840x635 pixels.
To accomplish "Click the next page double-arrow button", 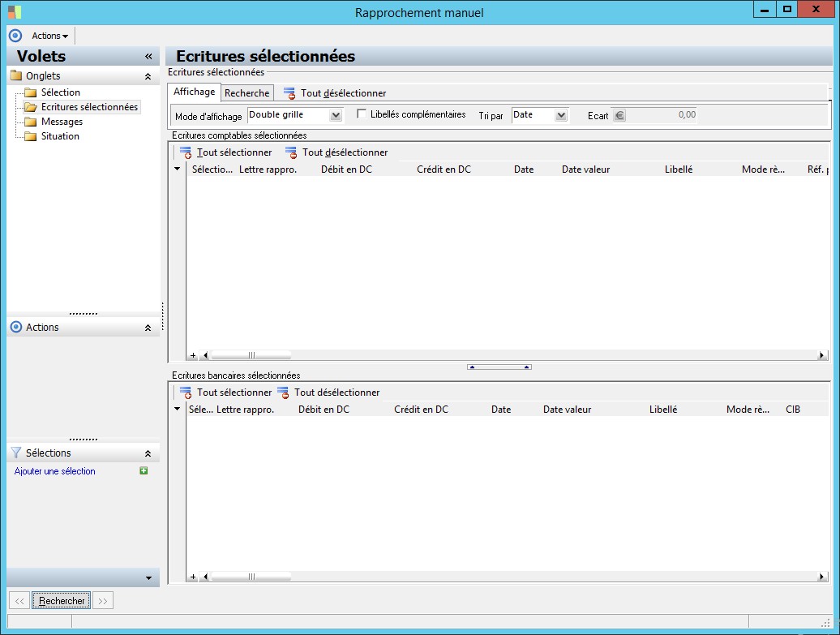I will (102, 601).
